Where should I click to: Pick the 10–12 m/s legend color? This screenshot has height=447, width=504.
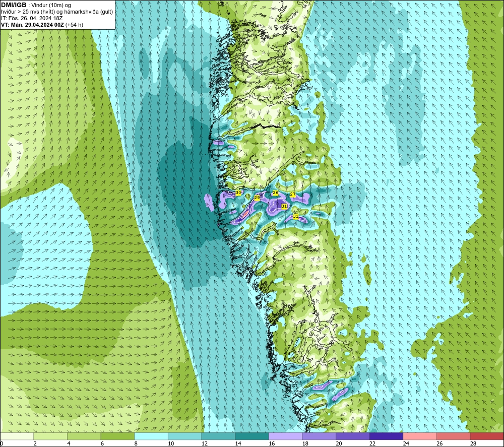click(x=185, y=436)
